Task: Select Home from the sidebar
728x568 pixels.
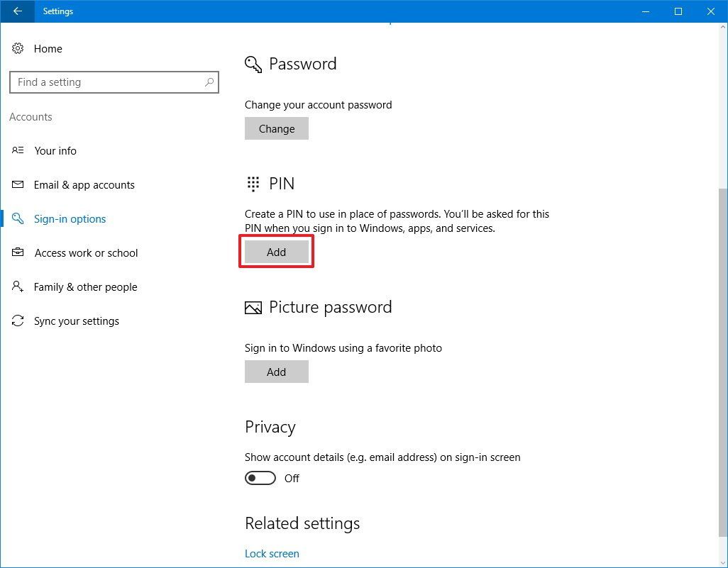Action: (x=48, y=48)
